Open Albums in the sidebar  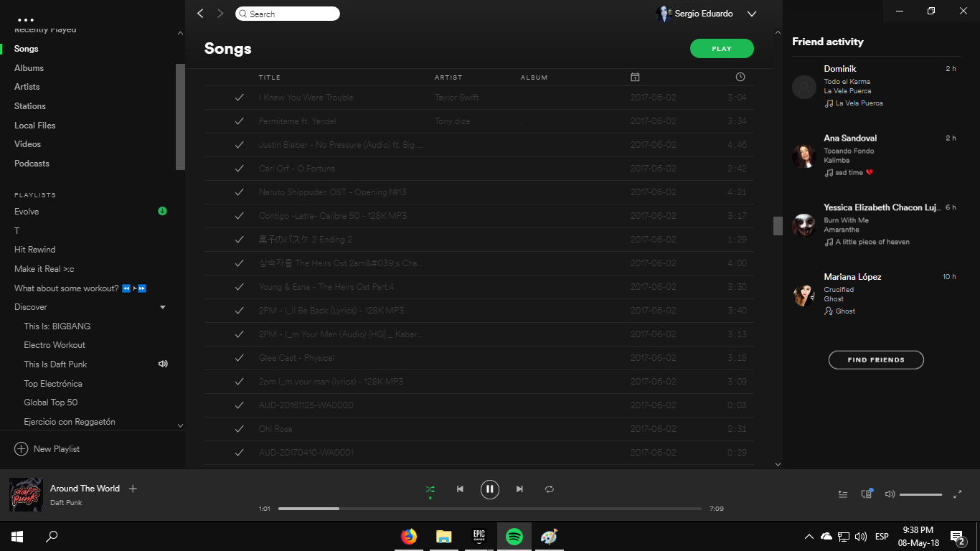point(29,68)
